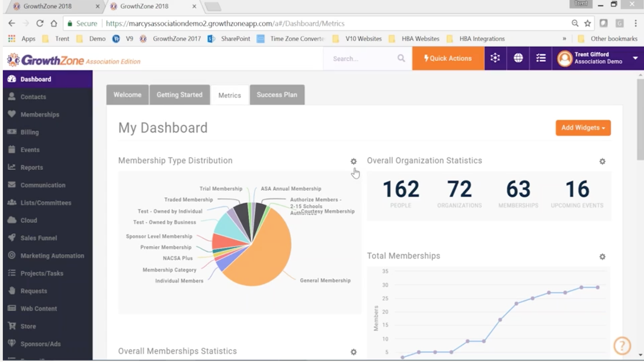Screen dimensions: 644x362
Task: Click the Quick Actions button
Action: pos(448,58)
